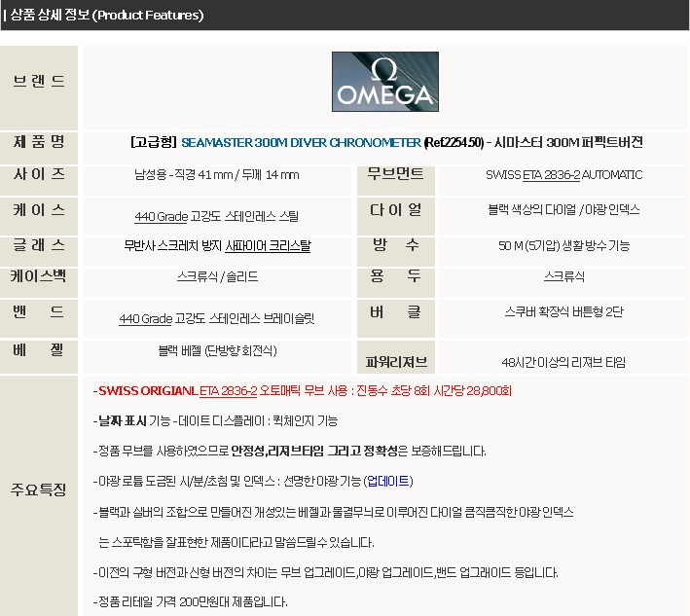The image size is (690, 616).
Task: Click the '는 스포틱함을 잘표현한' line
Action: tap(236, 542)
